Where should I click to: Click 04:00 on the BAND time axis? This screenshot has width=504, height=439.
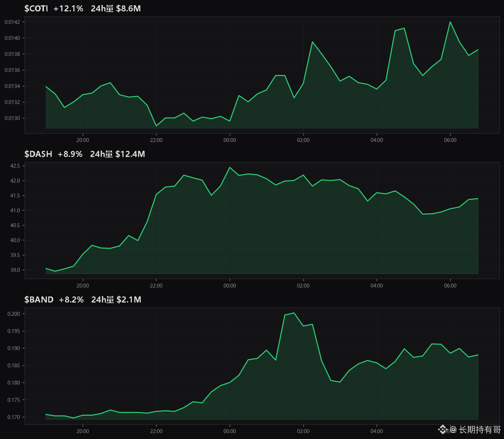coord(377,431)
